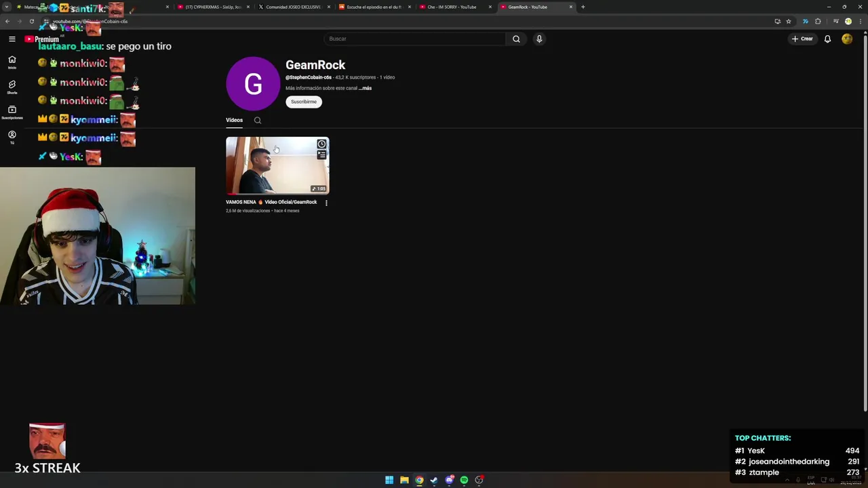
Task: Click the YouTube Premium logo
Action: 42,39
